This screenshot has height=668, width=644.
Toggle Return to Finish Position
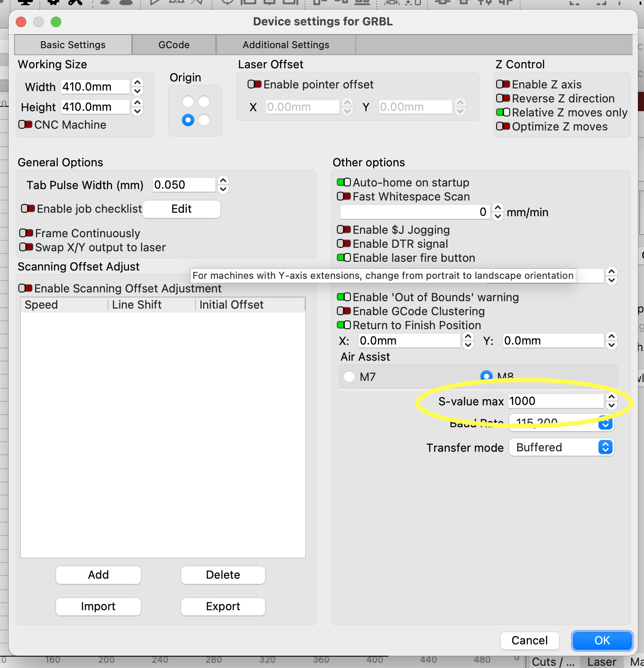point(344,325)
